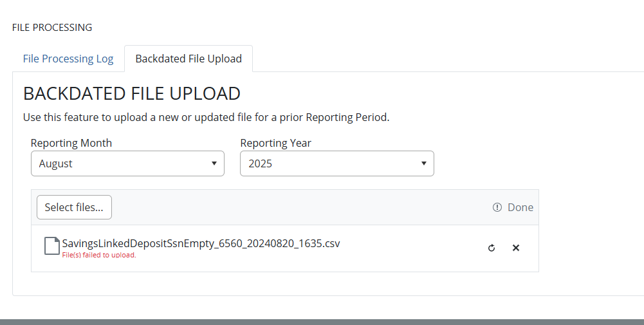Click the arrow on the Reporting Month combo box
Screen dimensions: 644x325
[x=214, y=163]
